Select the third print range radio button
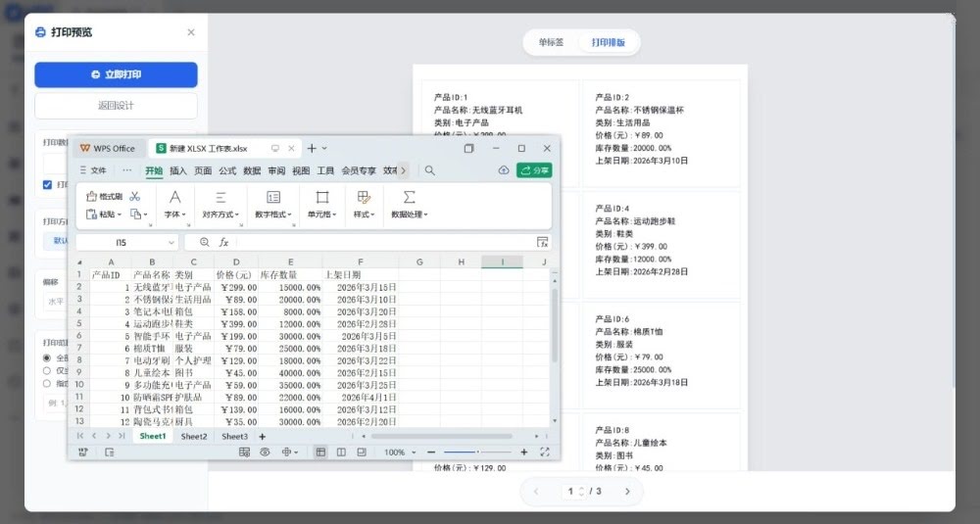Screen dimensions: 980x524 [47, 384]
